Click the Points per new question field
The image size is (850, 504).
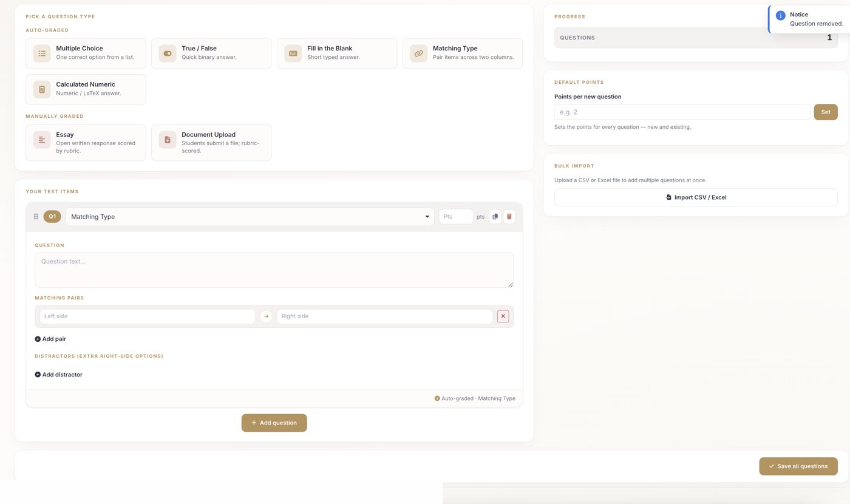coord(682,112)
